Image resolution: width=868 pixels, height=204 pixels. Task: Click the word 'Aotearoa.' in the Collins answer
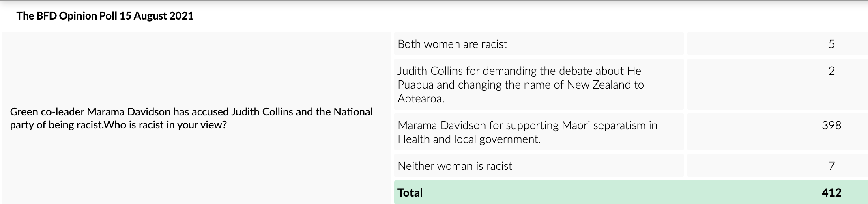click(421, 98)
